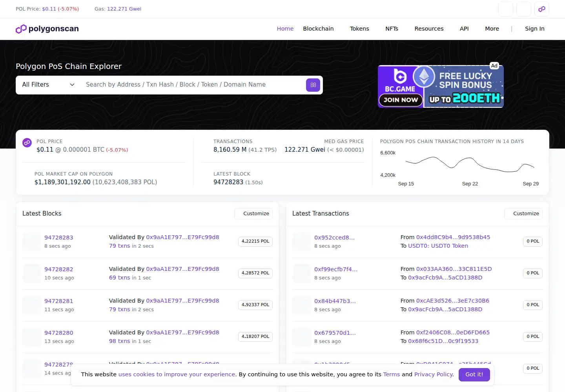Open sender address 0x033AA360...33C811E5D
The width and height of the screenshot is (565, 392).
tap(454, 269)
